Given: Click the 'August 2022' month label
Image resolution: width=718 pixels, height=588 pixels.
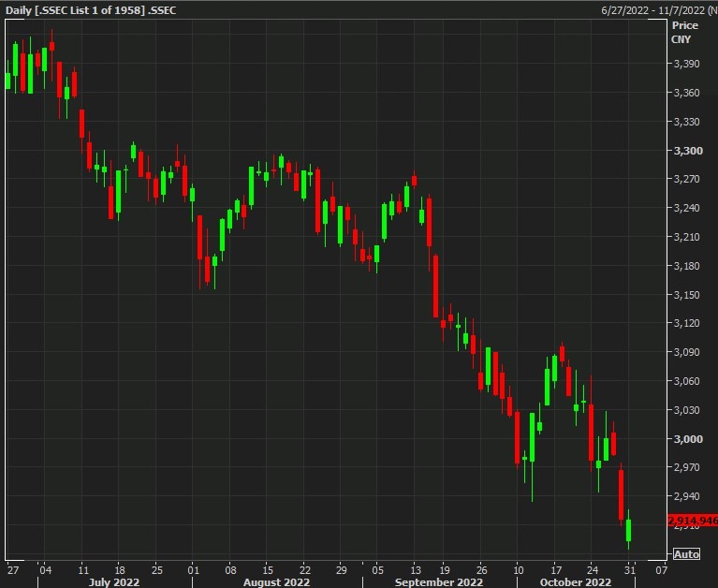Looking at the screenshot, I should pos(276,582).
